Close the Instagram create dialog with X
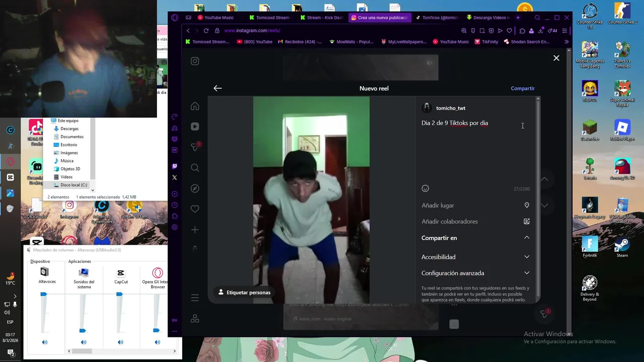Viewport: 644px width, 362px height. (x=556, y=58)
